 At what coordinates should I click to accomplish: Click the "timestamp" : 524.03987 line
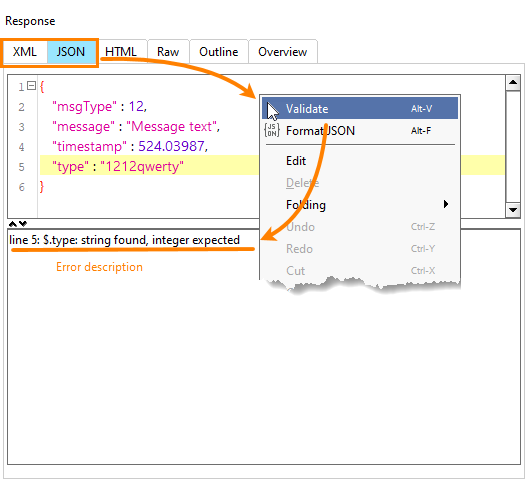130,146
